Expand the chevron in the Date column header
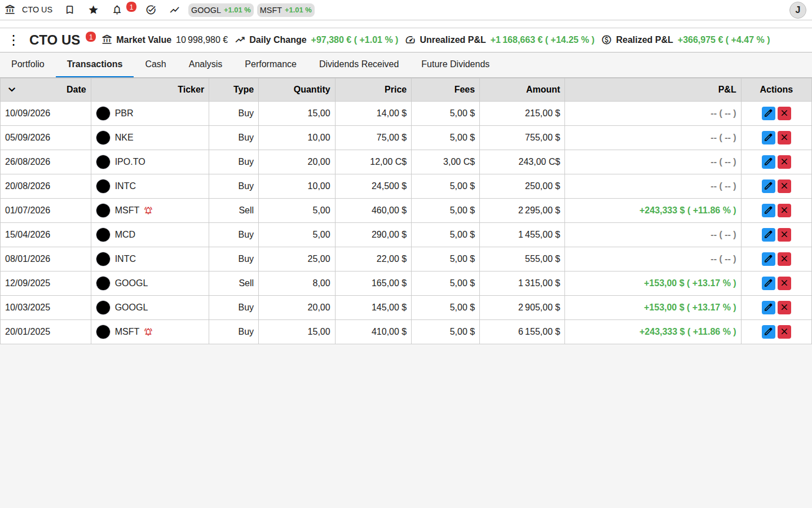The width and height of the screenshot is (812, 508). coord(12,90)
